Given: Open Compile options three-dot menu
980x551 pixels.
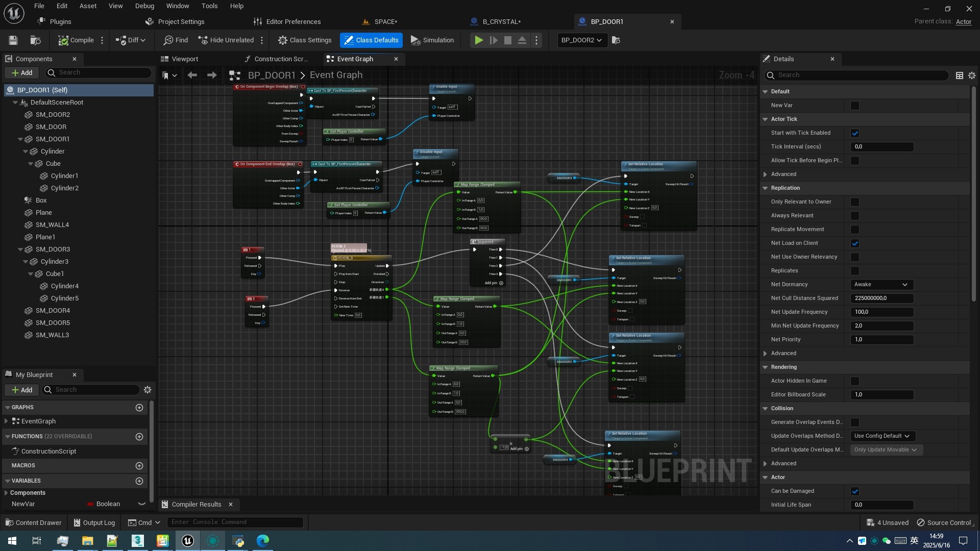Looking at the screenshot, I should [102, 40].
